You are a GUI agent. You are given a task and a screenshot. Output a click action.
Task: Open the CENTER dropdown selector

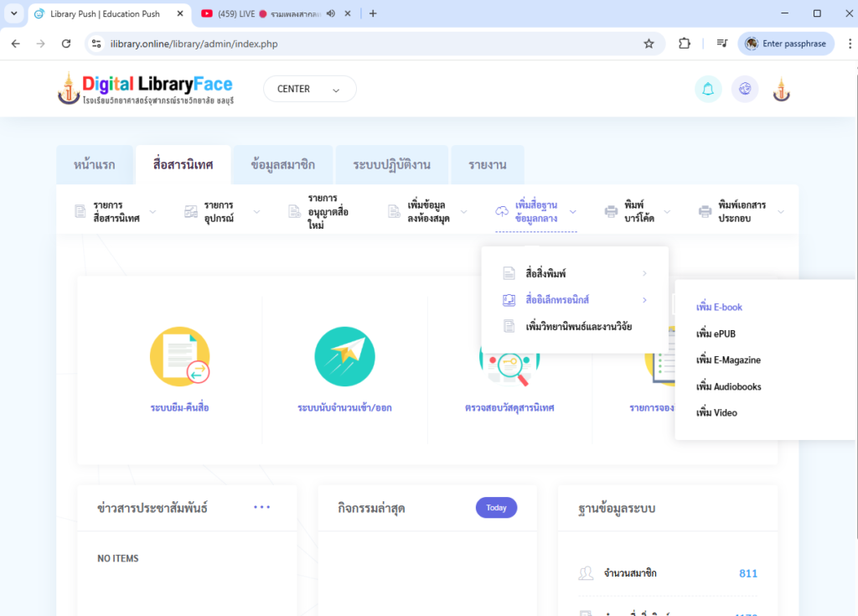coord(309,89)
